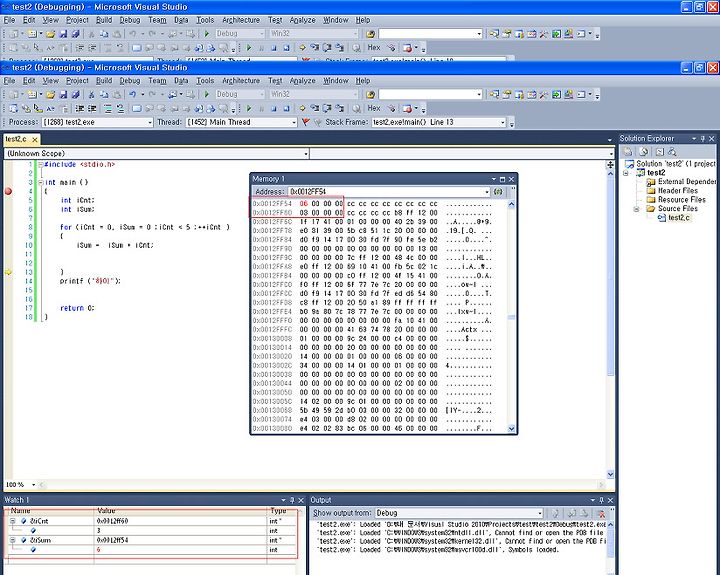This screenshot has height=575, width=720.
Task: Click Clear All icon in Output toolbar
Action: pyautogui.click(x=601, y=513)
